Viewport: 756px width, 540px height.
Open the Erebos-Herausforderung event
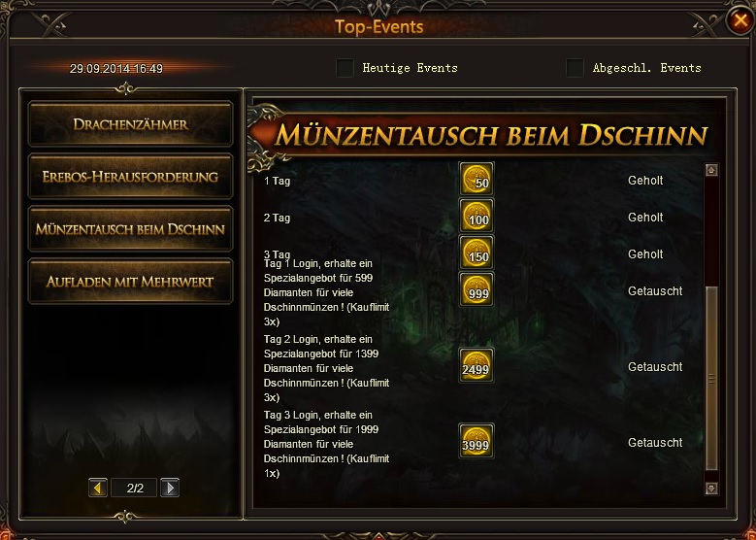coord(130,177)
